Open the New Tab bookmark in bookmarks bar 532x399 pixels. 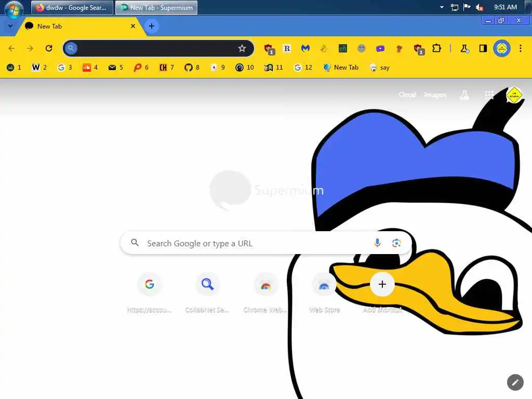(341, 68)
